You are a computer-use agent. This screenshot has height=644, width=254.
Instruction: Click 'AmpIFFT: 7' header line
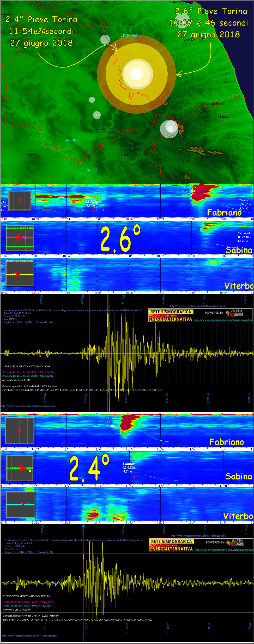point(11,549)
